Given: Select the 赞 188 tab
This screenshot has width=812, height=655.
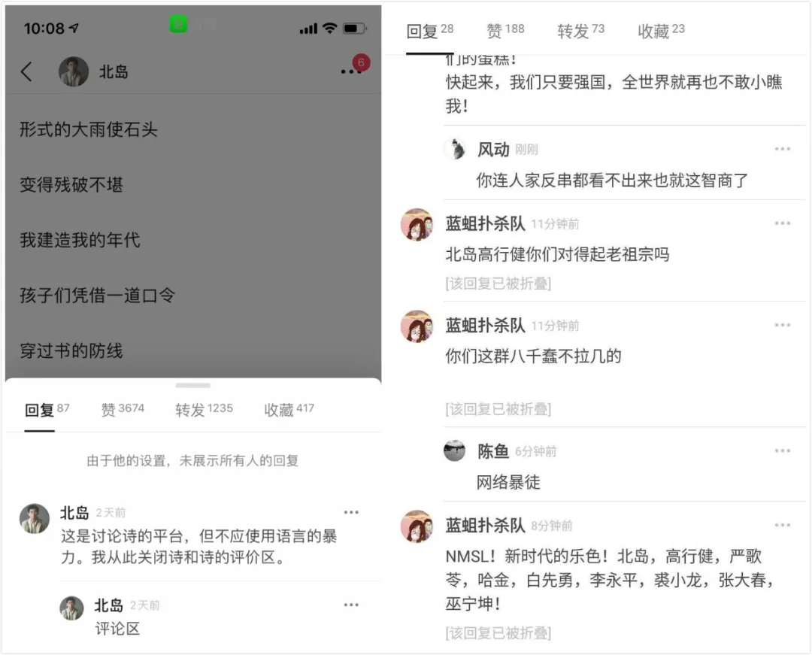Looking at the screenshot, I should pos(505,31).
